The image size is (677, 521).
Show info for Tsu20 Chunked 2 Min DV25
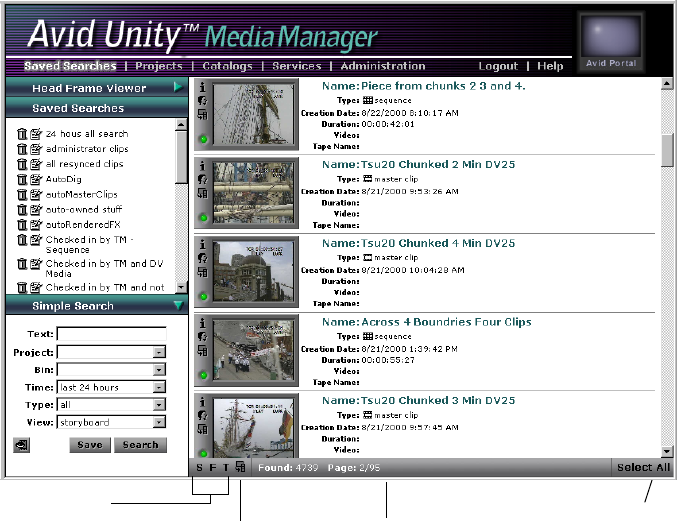(202, 166)
